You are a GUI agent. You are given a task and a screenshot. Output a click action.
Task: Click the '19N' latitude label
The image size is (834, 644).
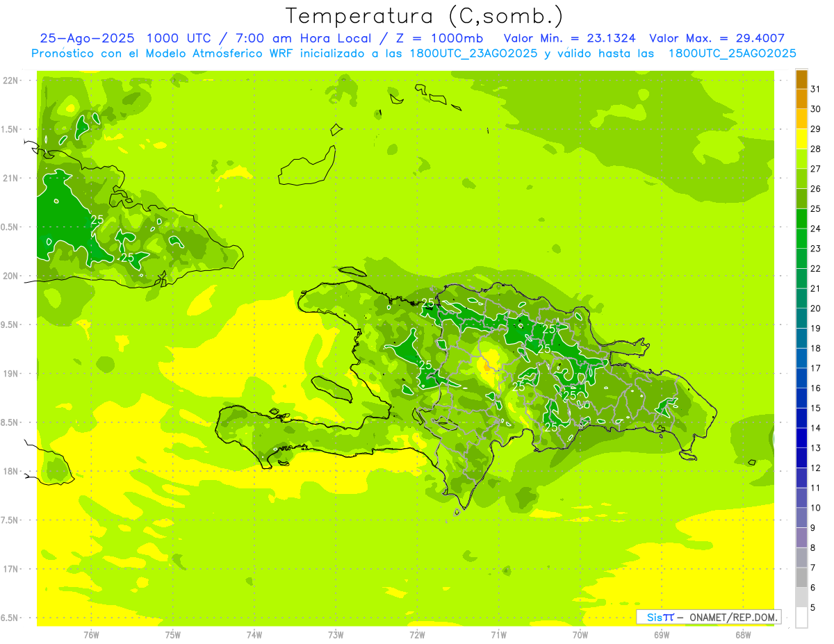[x=10, y=374]
